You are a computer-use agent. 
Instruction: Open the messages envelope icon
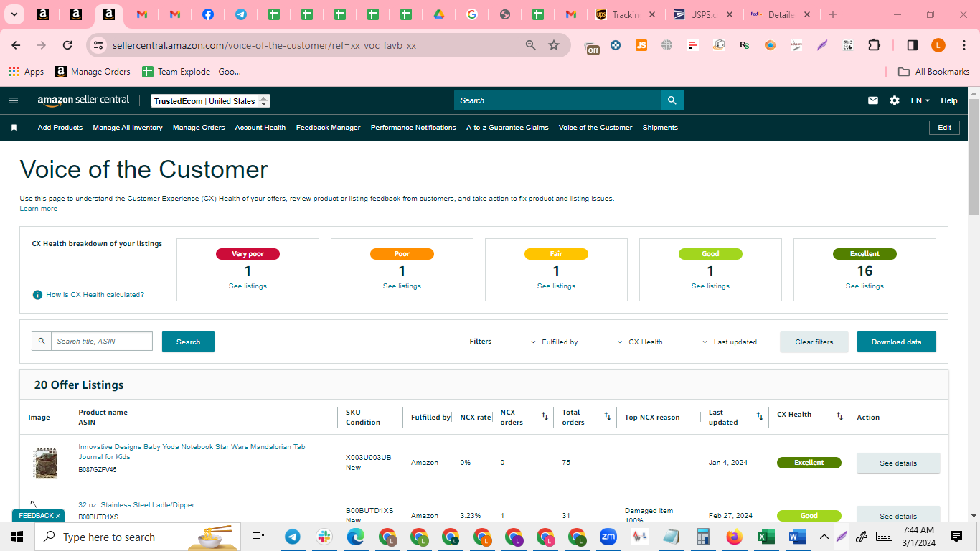[x=873, y=100]
